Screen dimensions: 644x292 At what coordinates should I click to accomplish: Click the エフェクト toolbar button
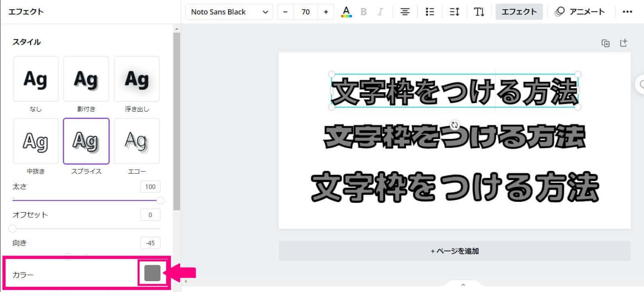pos(519,12)
